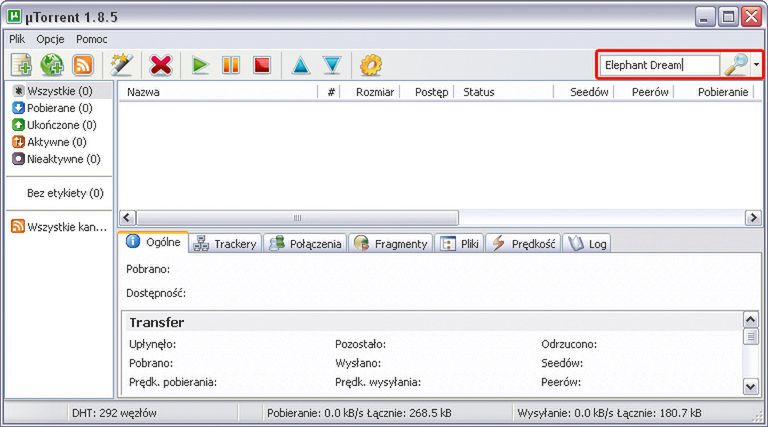
Task: Click the Add Torrent toolbar icon
Action: pyautogui.click(x=22, y=65)
